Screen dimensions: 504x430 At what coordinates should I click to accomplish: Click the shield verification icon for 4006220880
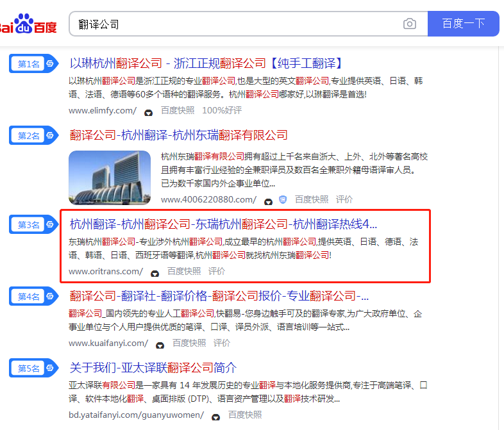283,200
